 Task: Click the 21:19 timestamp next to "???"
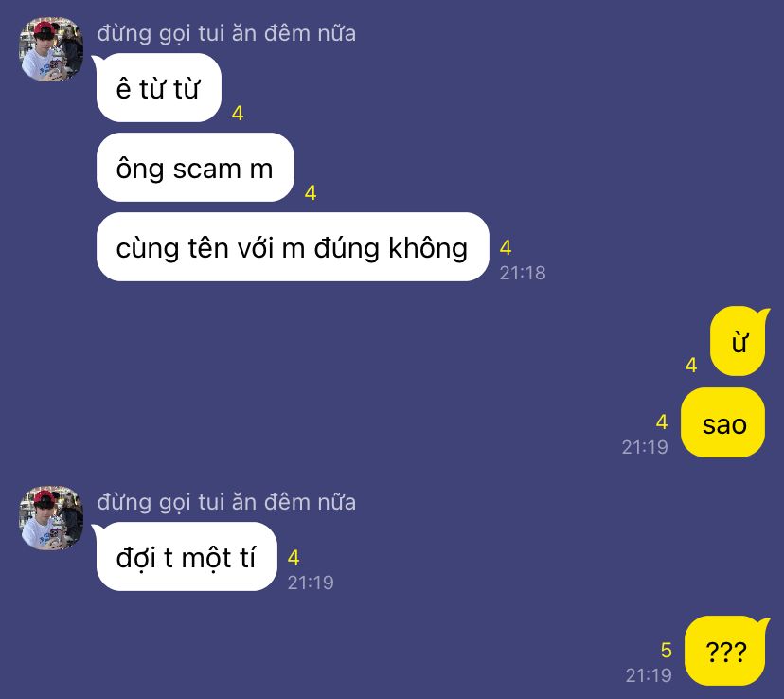(x=649, y=675)
